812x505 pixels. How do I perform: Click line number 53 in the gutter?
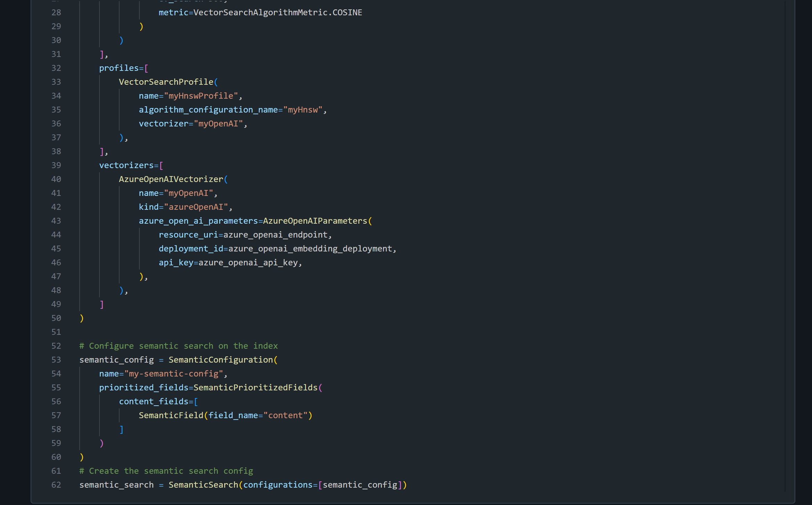click(x=56, y=360)
